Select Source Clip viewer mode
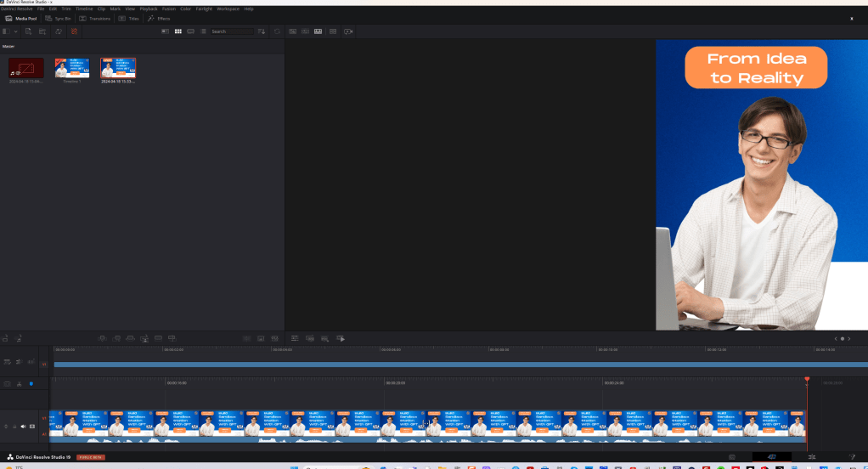The image size is (868, 469). (292, 31)
